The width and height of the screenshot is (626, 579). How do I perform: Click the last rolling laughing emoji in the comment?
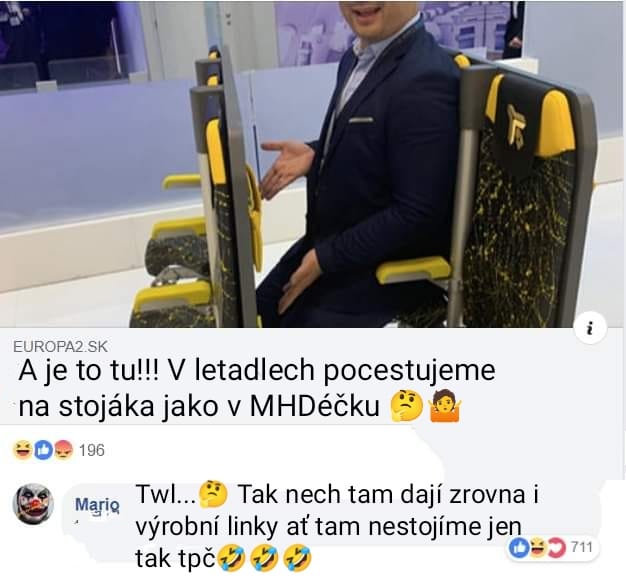point(297,557)
